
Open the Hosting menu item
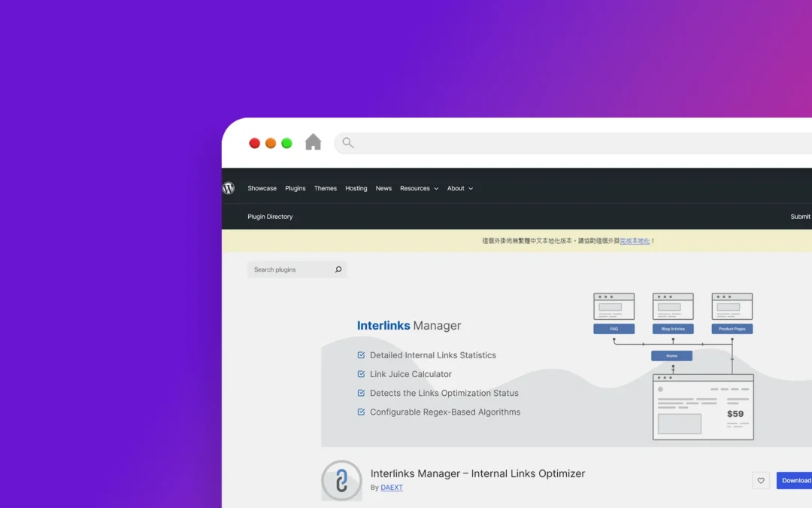tap(356, 188)
